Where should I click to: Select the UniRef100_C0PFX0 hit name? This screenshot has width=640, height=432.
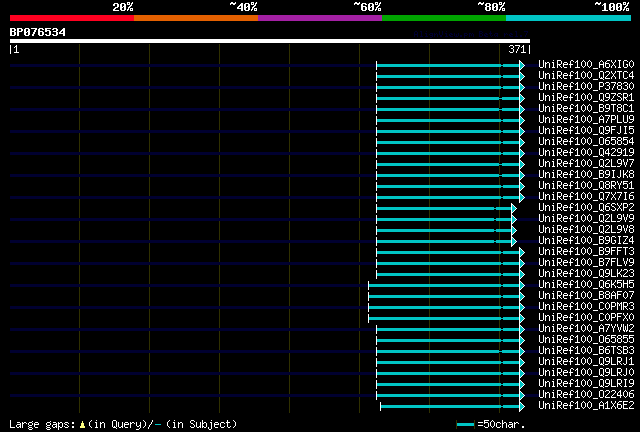(586, 318)
